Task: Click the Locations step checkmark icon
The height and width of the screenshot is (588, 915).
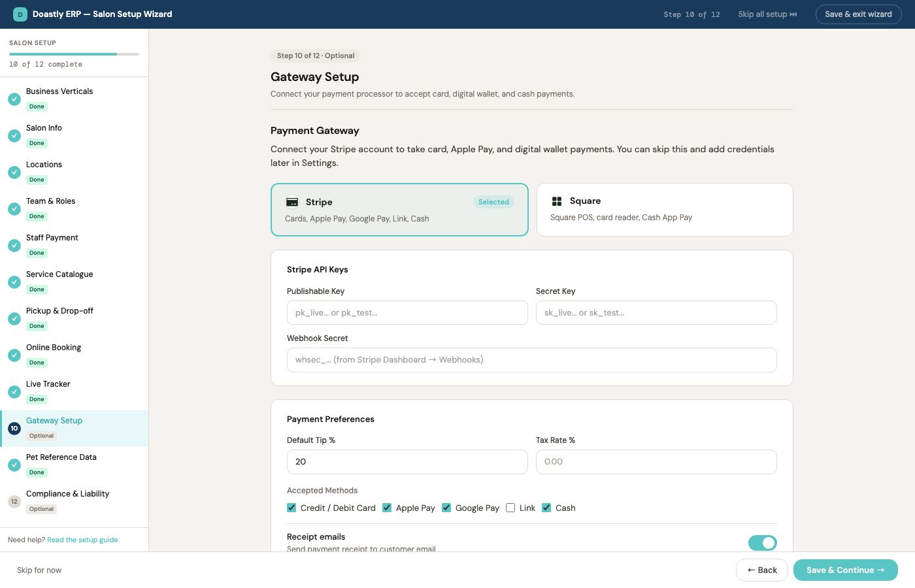Action: point(14,172)
